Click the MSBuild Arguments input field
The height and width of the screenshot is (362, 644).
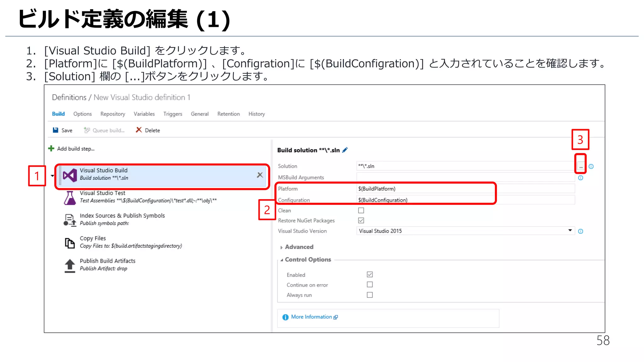[x=466, y=177]
